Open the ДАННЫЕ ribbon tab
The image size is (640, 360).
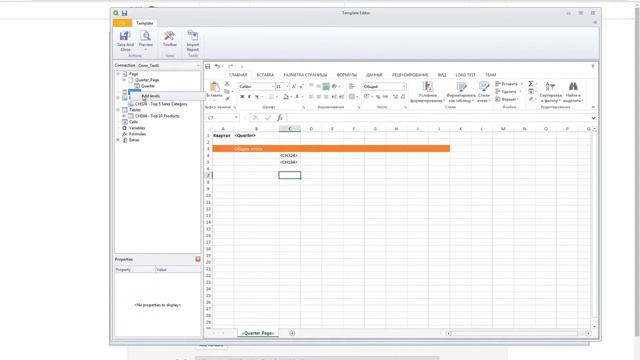[x=374, y=75]
